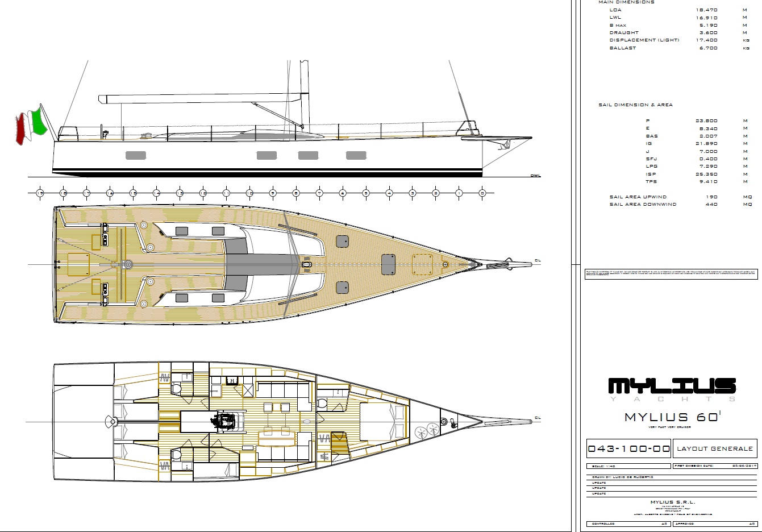The height and width of the screenshot is (532, 762).
Task: Click the LOA value 18.470
Action: (706, 10)
